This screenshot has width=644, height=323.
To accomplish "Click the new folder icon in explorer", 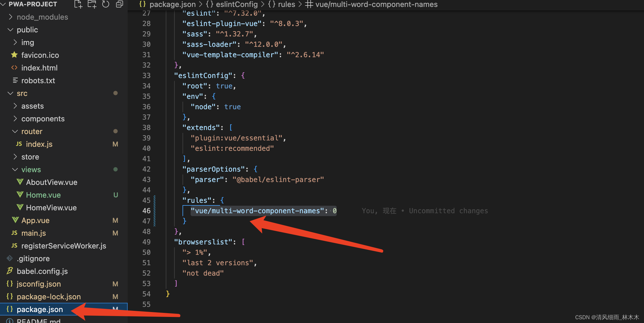I will pyautogui.click(x=91, y=5).
